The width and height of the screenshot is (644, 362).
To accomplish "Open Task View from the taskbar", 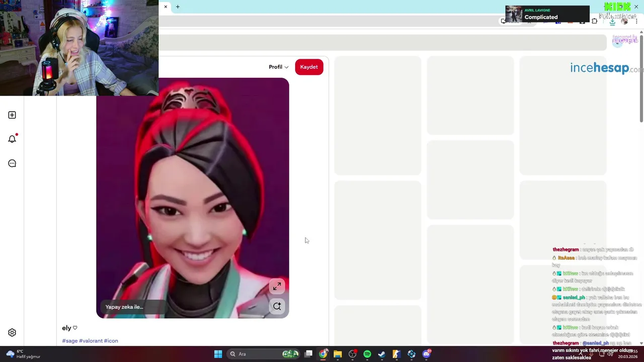I will click(308, 354).
